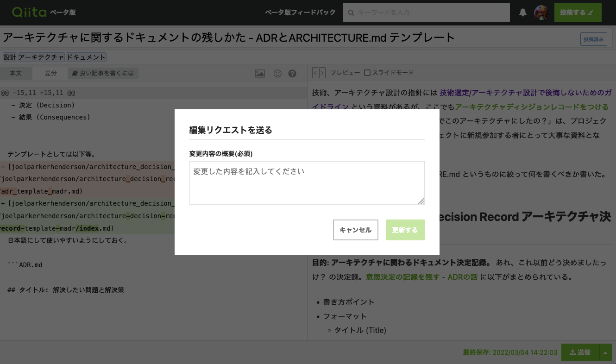Viewport: 616px width, 364px height.
Task: Open the dropdown arrow next to 送信
Action: point(605,352)
